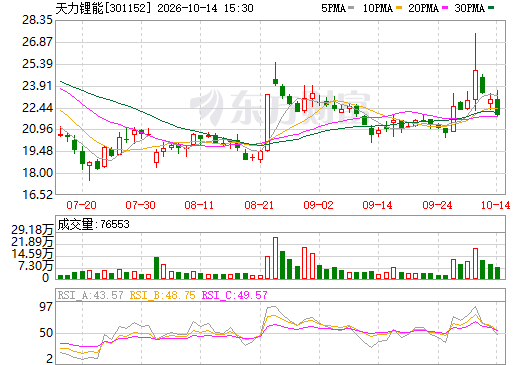Viewport: 520px width, 365px height.
Task: Click the large red candlestick at 08-21
Action: pyautogui.click(x=267, y=123)
